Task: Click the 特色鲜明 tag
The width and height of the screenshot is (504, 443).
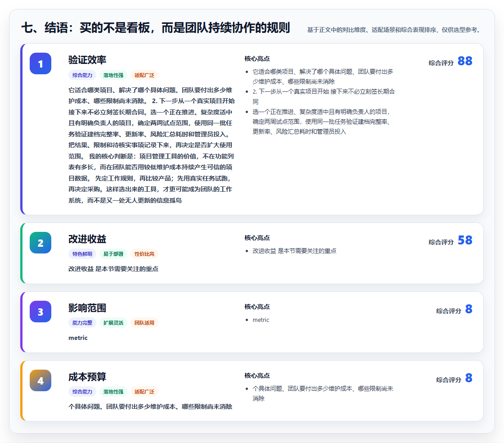Action: coord(82,254)
